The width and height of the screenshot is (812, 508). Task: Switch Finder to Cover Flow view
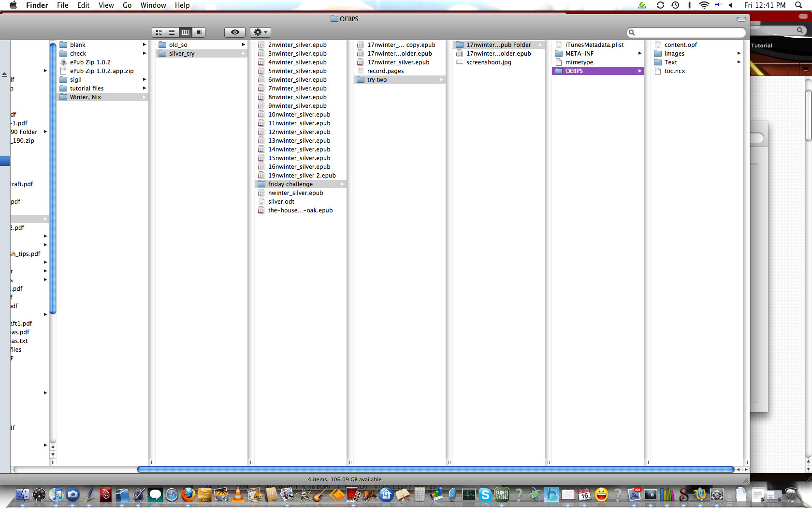(199, 32)
